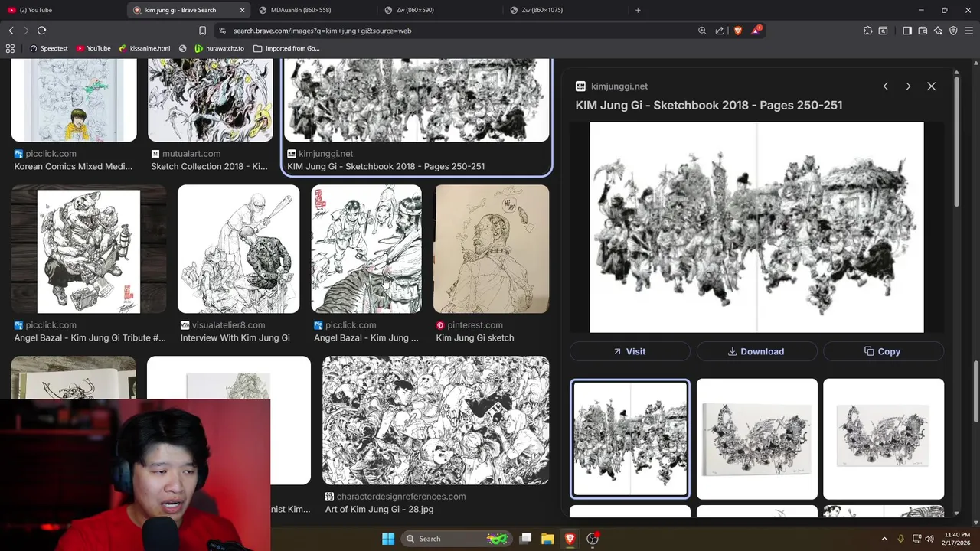Open the kissanime.html bookmark
Viewport: 980px width, 551px height.
(144, 48)
